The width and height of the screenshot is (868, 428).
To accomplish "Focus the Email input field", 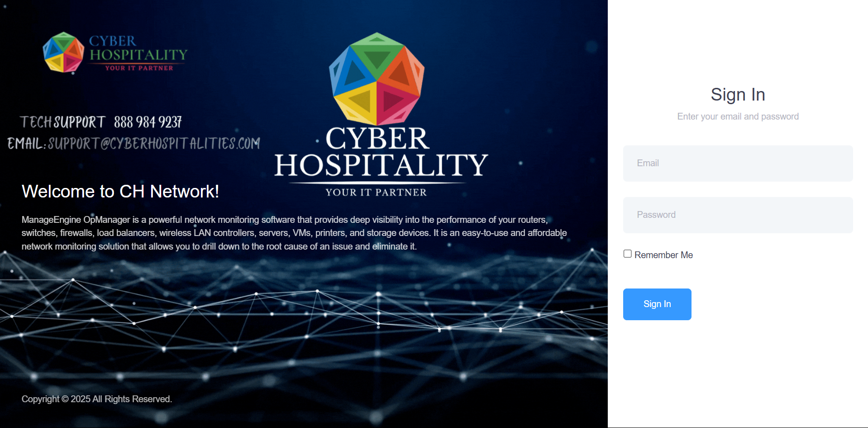I will 738,164.
